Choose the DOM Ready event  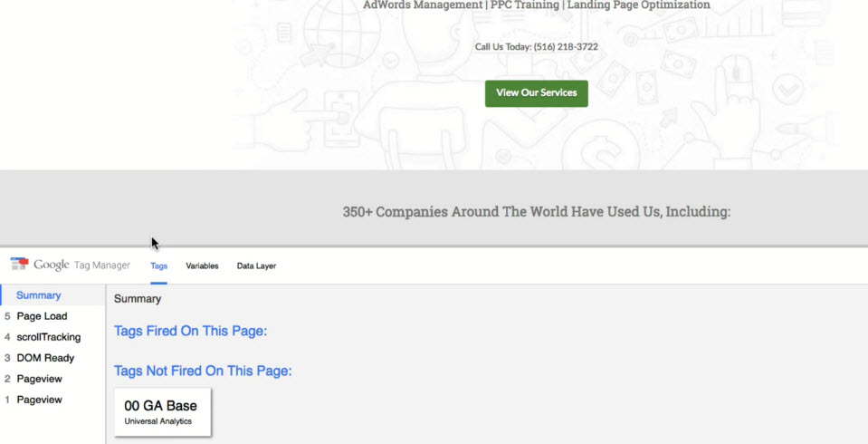pyautogui.click(x=45, y=358)
